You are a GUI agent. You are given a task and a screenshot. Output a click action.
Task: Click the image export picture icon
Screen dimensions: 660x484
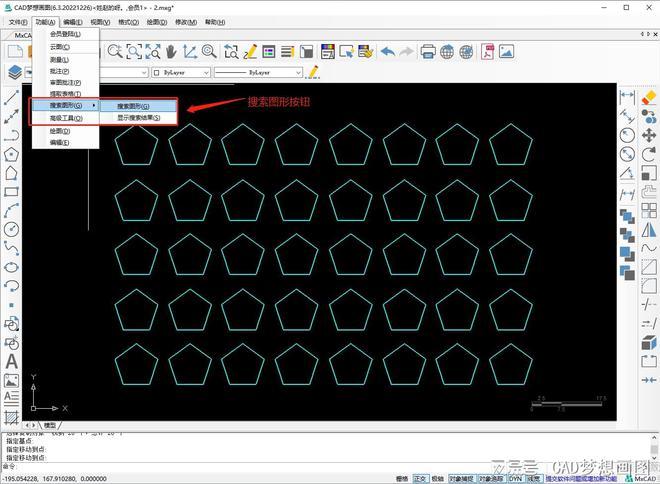pyautogui.click(x=506, y=52)
